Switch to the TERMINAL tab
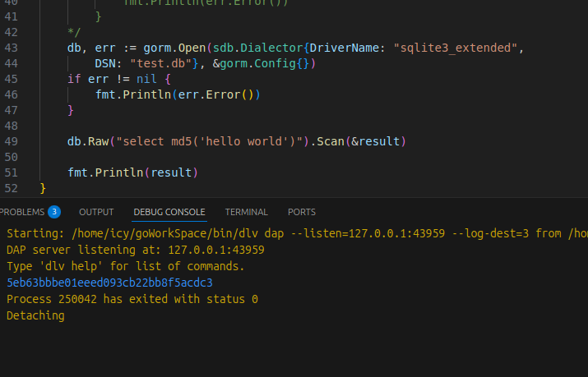This screenshot has width=588, height=377. (247, 212)
